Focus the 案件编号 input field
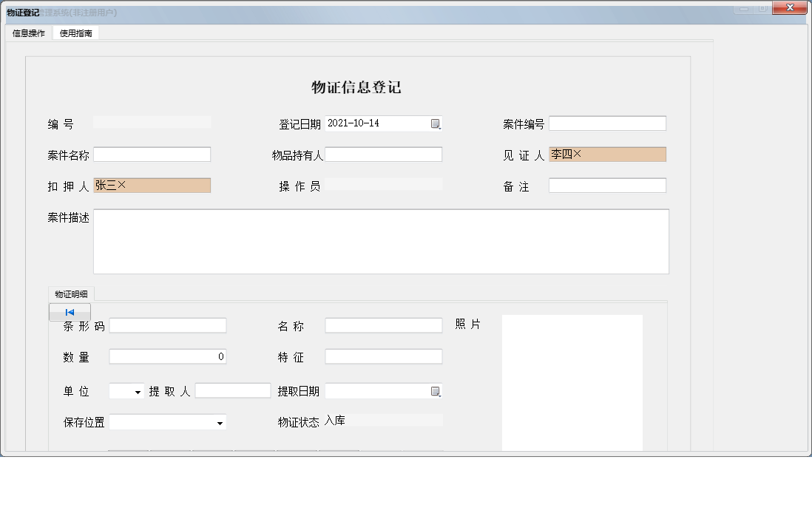The height and width of the screenshot is (519, 812). (x=606, y=123)
